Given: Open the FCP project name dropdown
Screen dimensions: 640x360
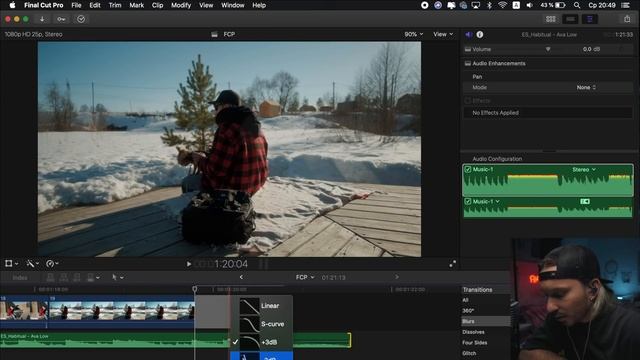Looking at the screenshot, I should tap(305, 277).
